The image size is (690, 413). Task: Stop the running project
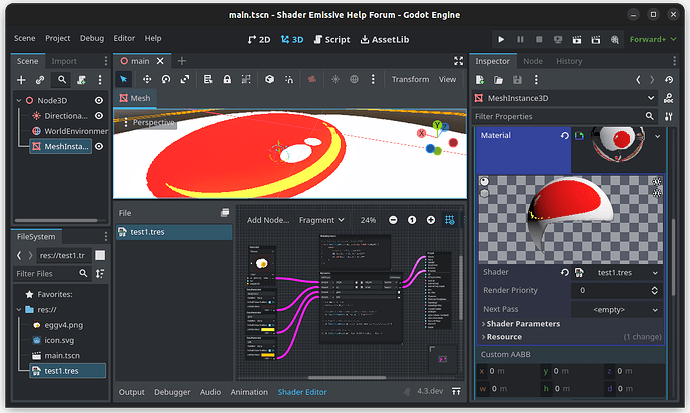[539, 40]
